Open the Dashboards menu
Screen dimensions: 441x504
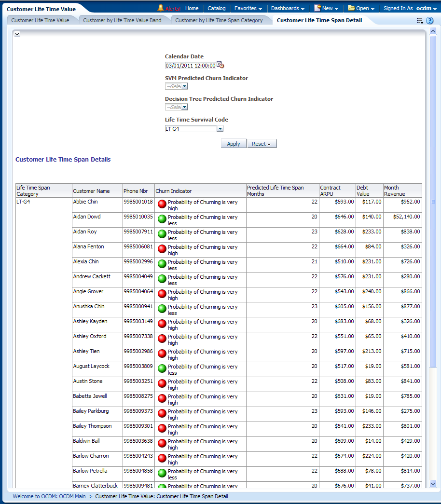288,8
